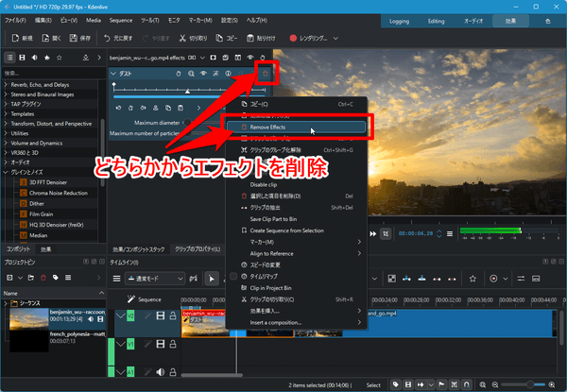This screenshot has width=567, height=392.
Task: Click the Save (保存) toolbar button
Action: click(x=79, y=38)
